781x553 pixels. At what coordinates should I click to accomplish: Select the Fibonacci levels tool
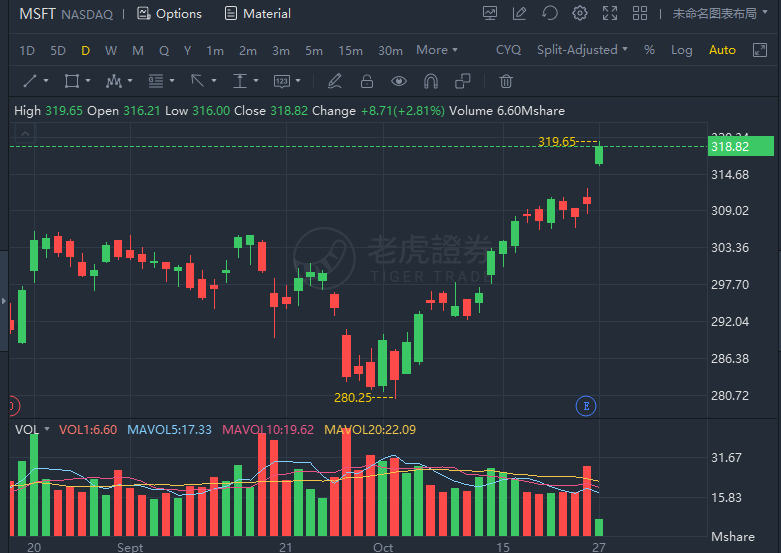coord(156,81)
